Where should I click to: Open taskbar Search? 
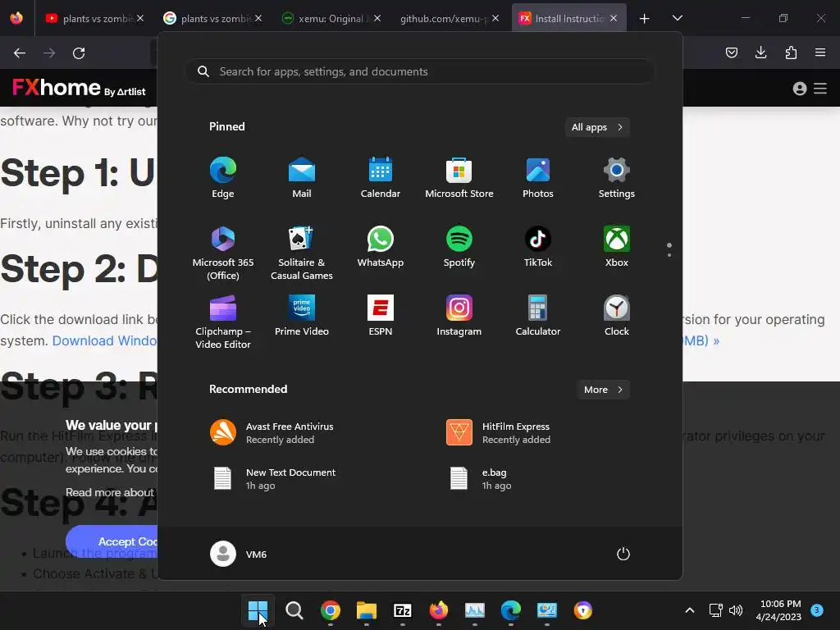(x=294, y=610)
